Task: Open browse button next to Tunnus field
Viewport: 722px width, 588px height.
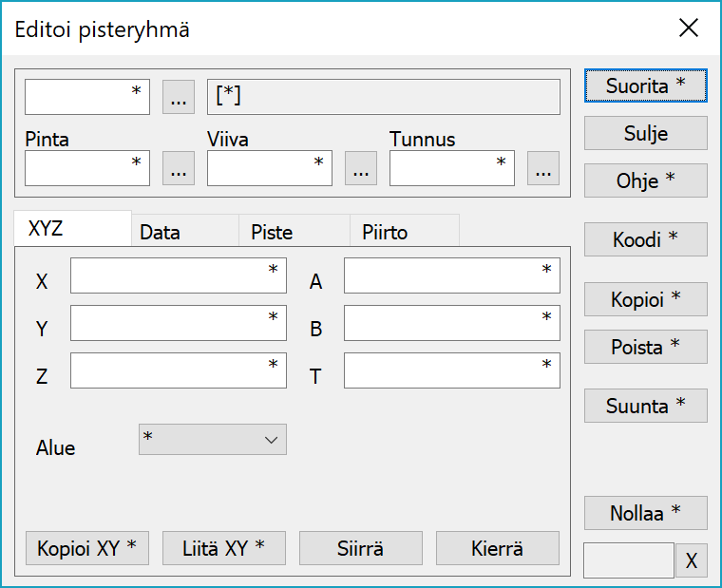Action: 542,168
